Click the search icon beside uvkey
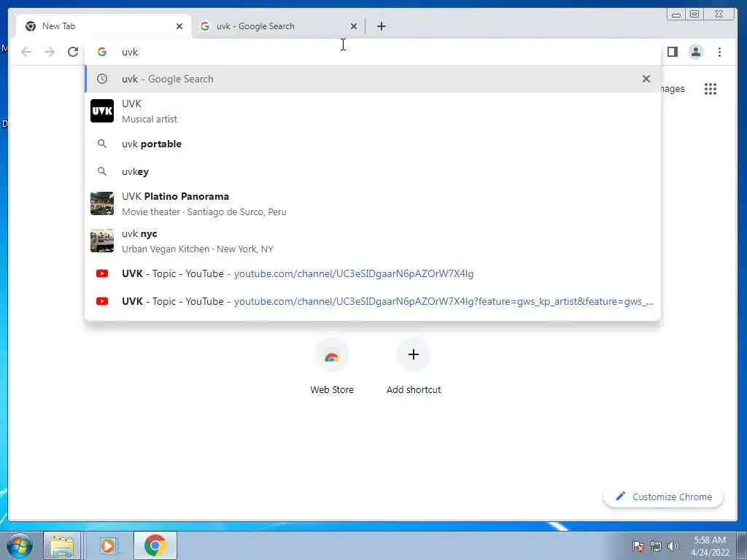Image resolution: width=747 pixels, height=560 pixels. point(102,171)
